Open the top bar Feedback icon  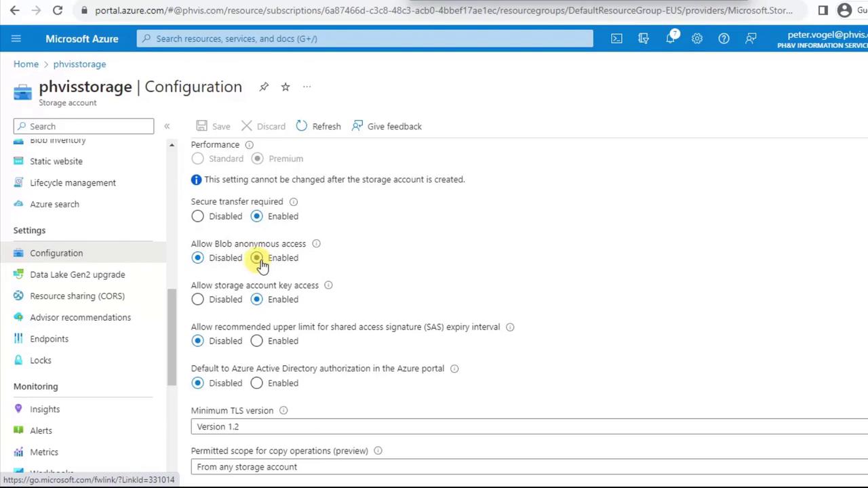tap(751, 39)
